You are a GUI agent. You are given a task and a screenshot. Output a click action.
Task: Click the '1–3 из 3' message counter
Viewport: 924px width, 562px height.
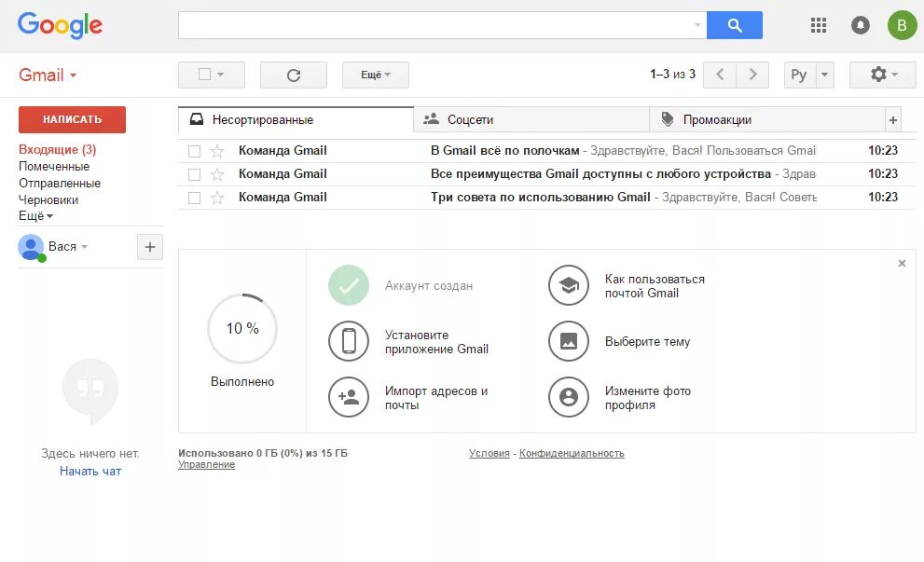672,75
